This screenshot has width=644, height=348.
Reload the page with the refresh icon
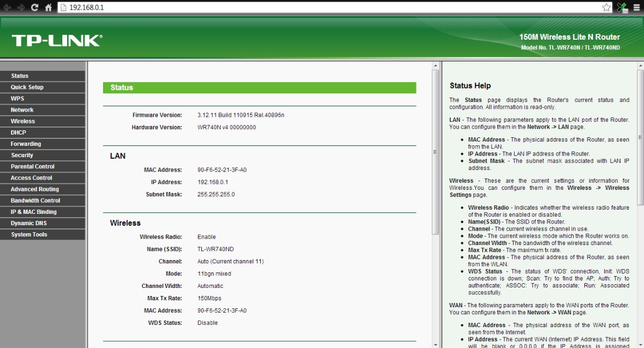click(35, 7)
